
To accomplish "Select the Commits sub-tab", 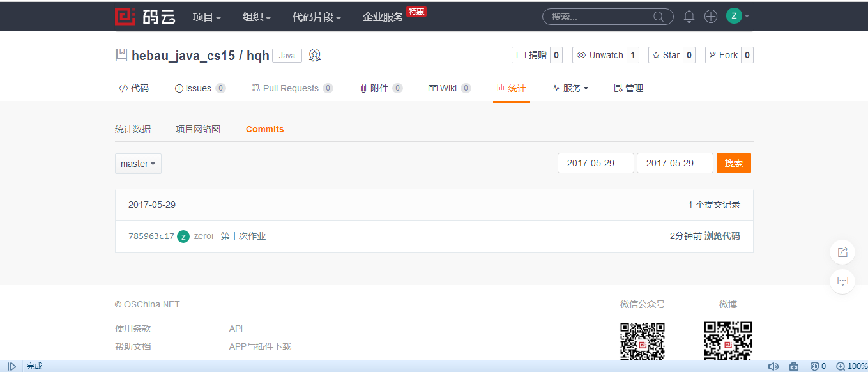I will point(264,129).
